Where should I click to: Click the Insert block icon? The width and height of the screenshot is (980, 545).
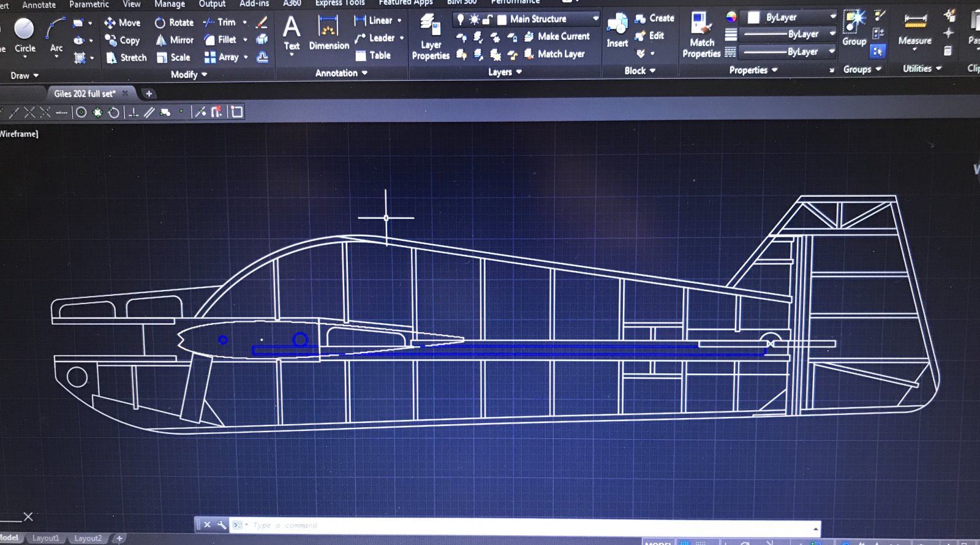tap(617, 31)
